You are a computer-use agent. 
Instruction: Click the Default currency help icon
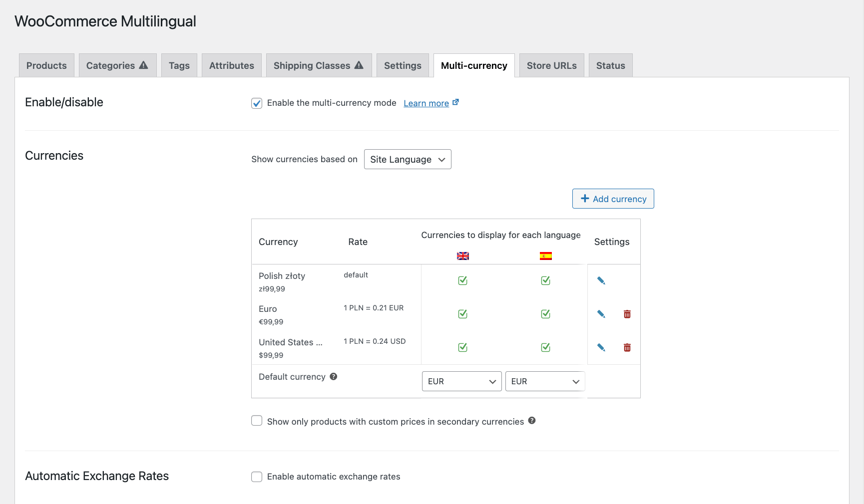334,377
